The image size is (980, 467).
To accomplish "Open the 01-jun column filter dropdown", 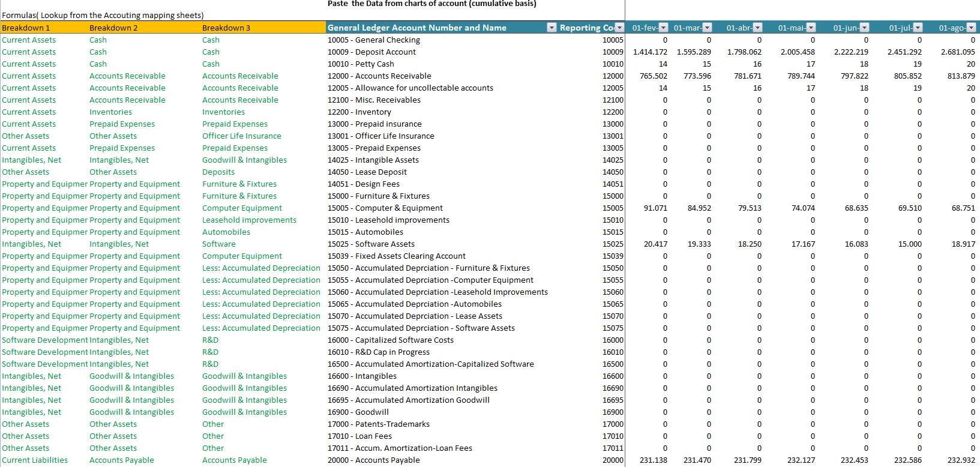I will pyautogui.click(x=864, y=28).
